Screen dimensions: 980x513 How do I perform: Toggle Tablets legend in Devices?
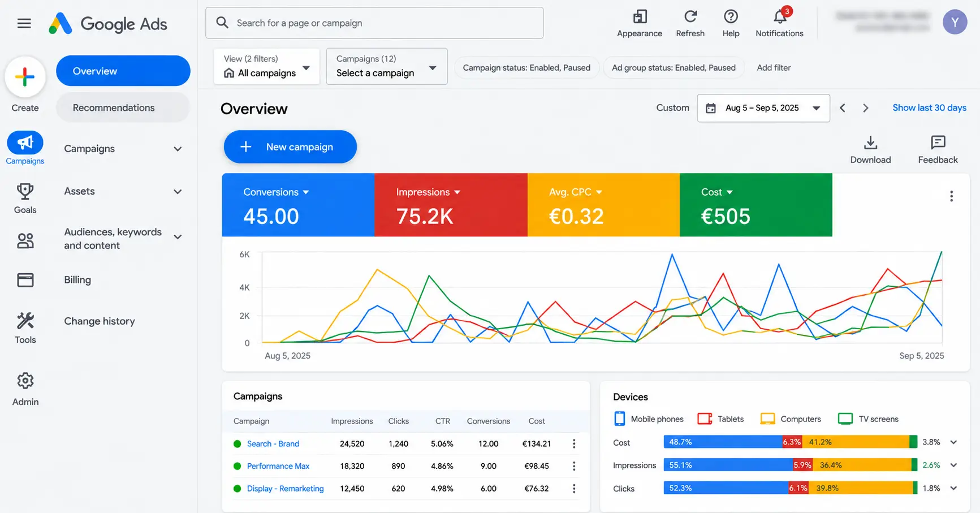coord(720,419)
